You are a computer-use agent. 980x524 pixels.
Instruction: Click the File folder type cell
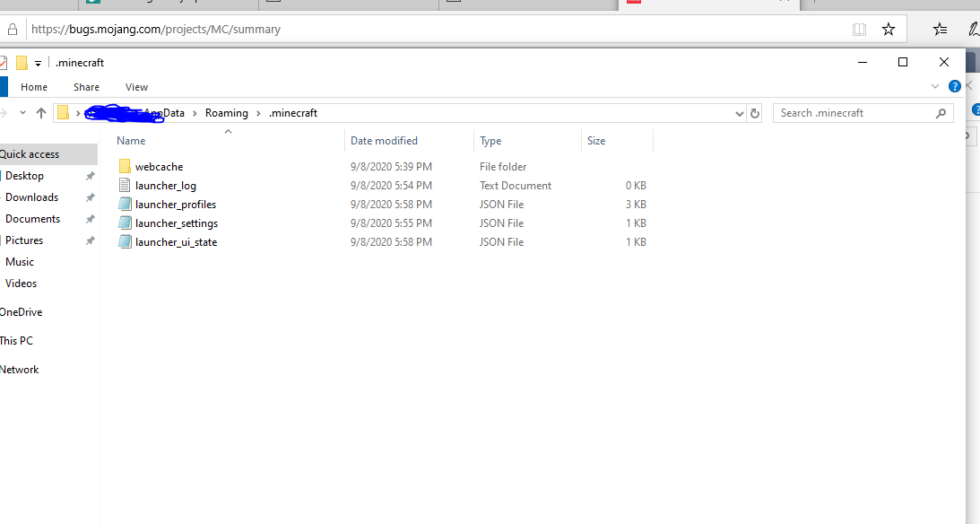pyautogui.click(x=502, y=167)
